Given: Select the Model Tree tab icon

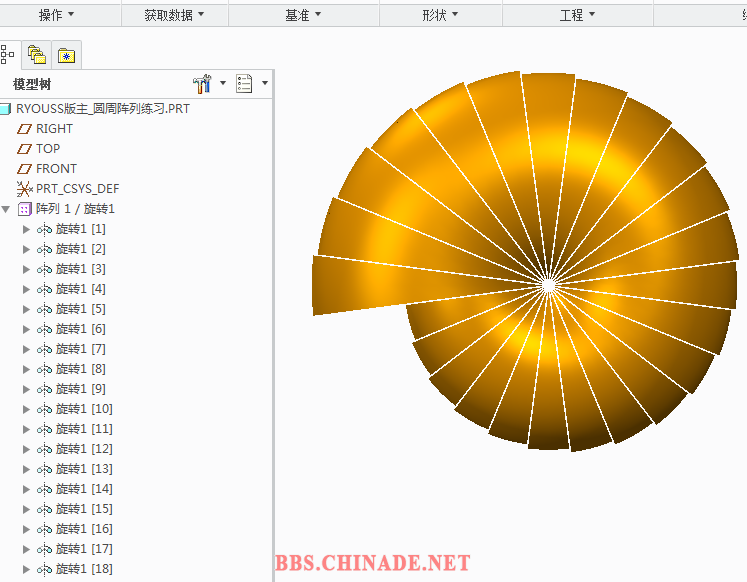Looking at the screenshot, I should [x=8, y=55].
